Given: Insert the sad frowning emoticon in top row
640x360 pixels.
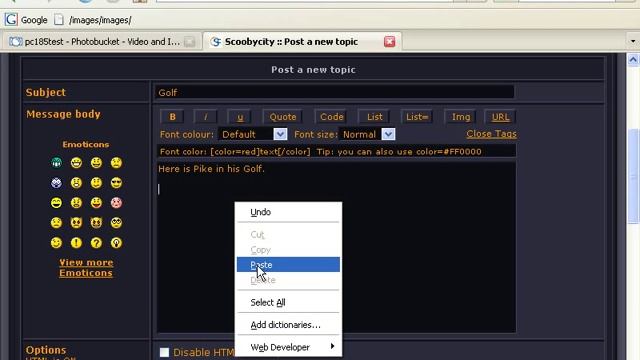Looking at the screenshot, I should (x=116, y=163).
